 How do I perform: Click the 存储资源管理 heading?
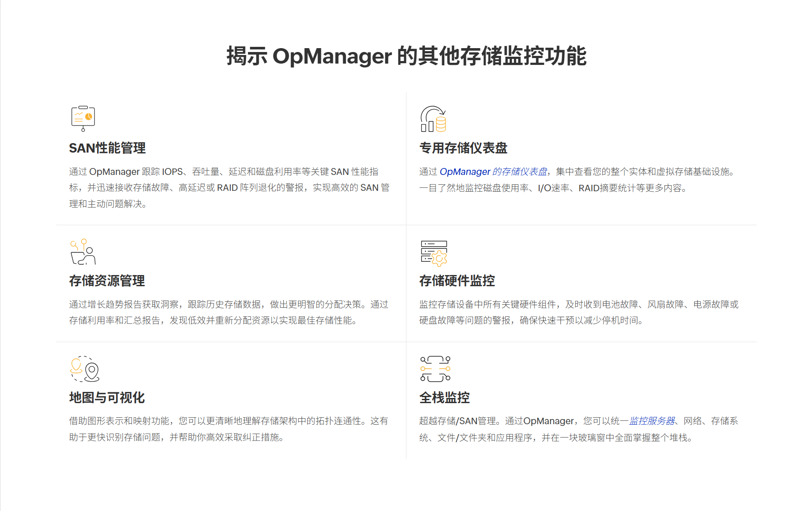coord(107,281)
